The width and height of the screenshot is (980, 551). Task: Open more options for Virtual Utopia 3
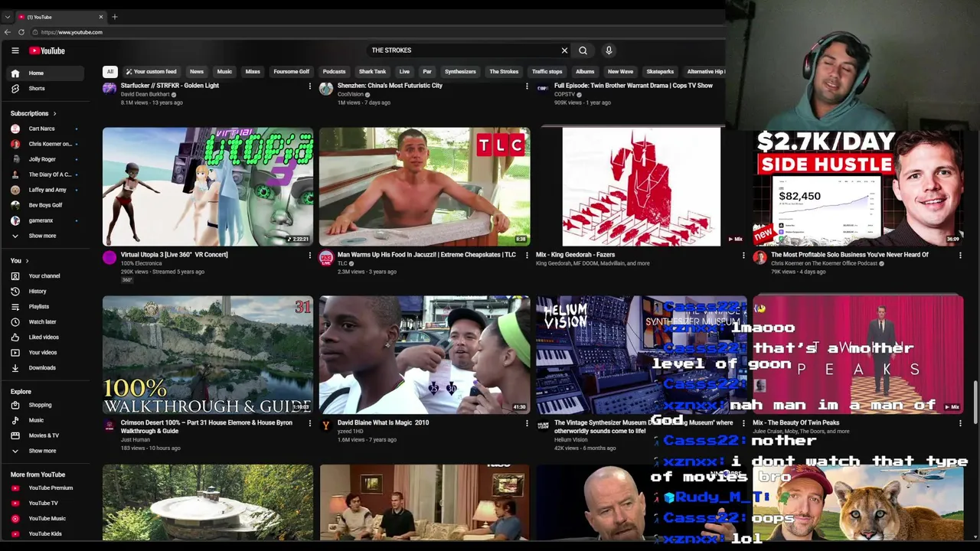310,255
